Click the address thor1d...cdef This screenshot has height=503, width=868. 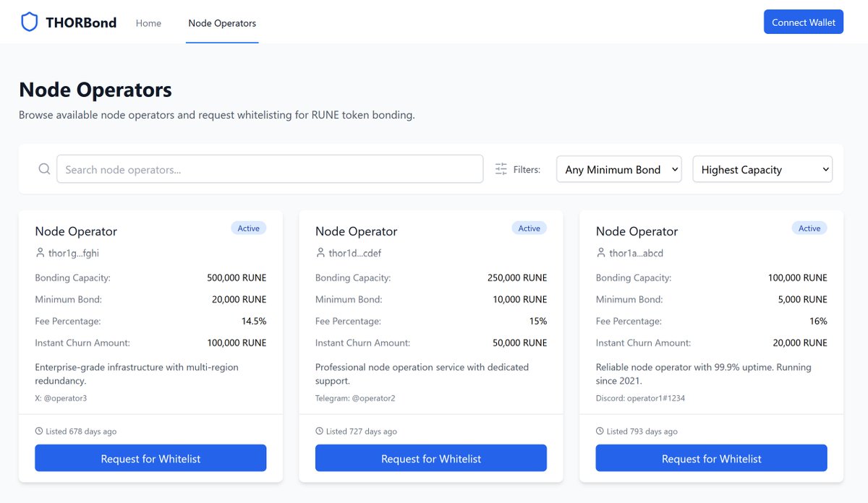(x=355, y=254)
